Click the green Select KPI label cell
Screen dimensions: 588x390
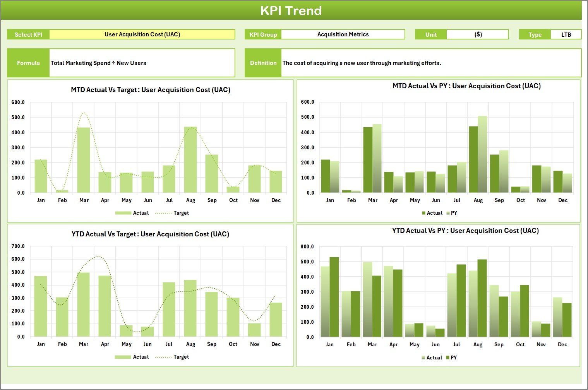28,34
